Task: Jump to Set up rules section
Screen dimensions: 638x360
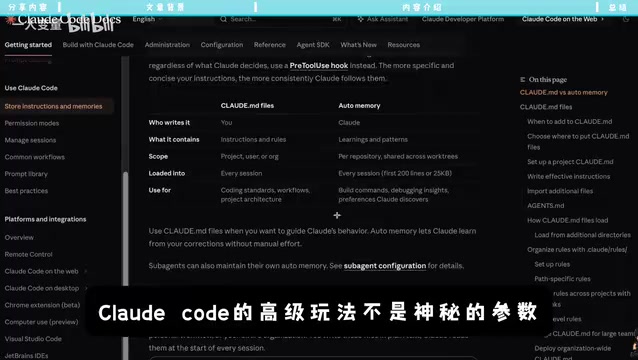Action: [552, 264]
